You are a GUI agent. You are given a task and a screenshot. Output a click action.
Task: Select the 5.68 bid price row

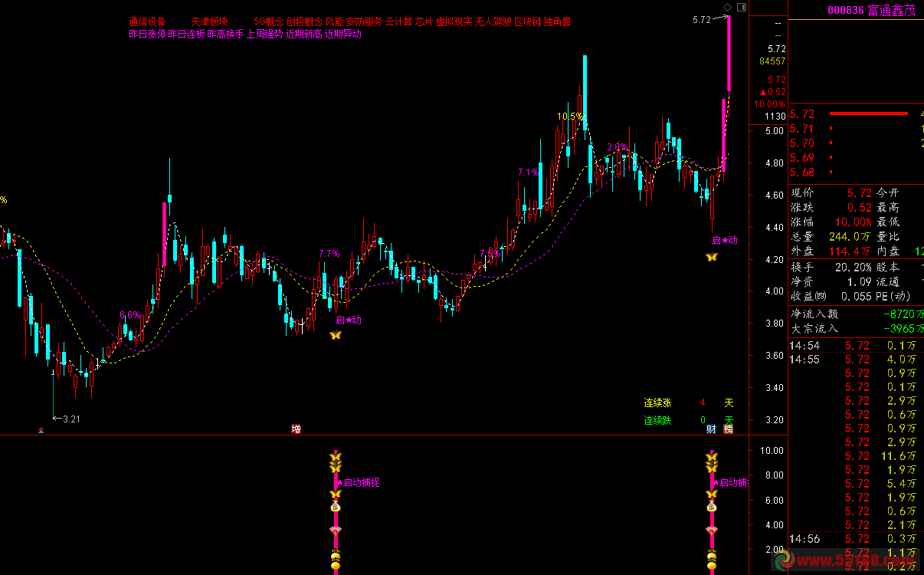[857, 172]
